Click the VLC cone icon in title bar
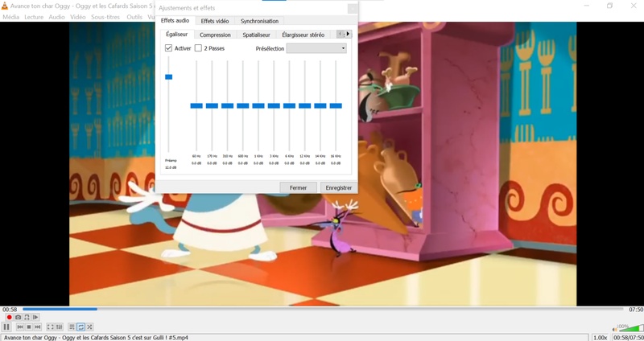This screenshot has width=644, height=341. point(4,6)
